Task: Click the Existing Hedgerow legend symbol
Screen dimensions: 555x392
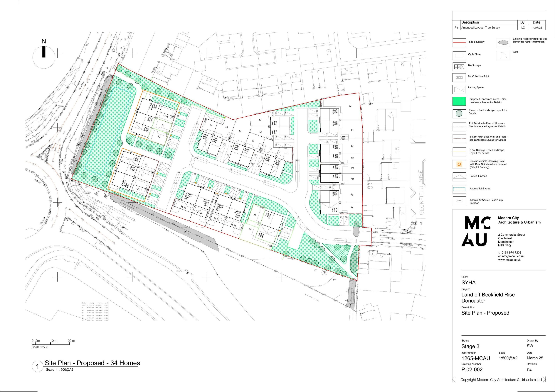Action: (x=503, y=43)
